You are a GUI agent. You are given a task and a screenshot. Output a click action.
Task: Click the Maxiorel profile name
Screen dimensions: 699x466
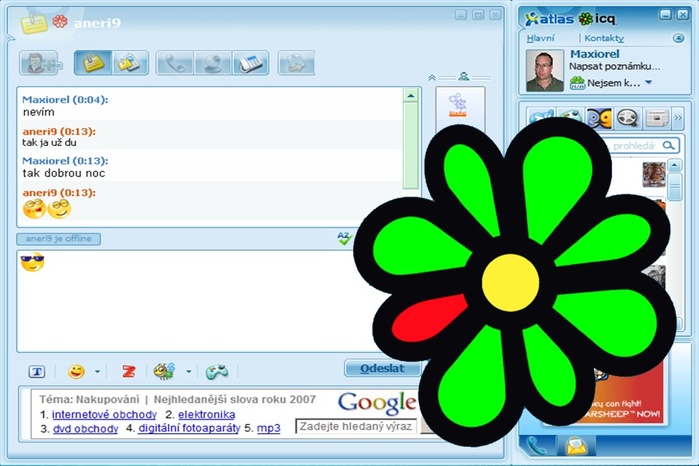click(595, 54)
